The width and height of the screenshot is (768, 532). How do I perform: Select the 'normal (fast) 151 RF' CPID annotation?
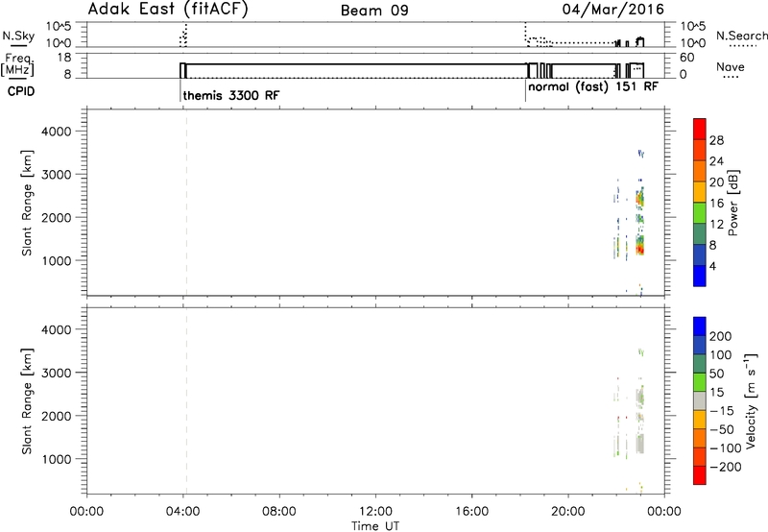(x=593, y=86)
